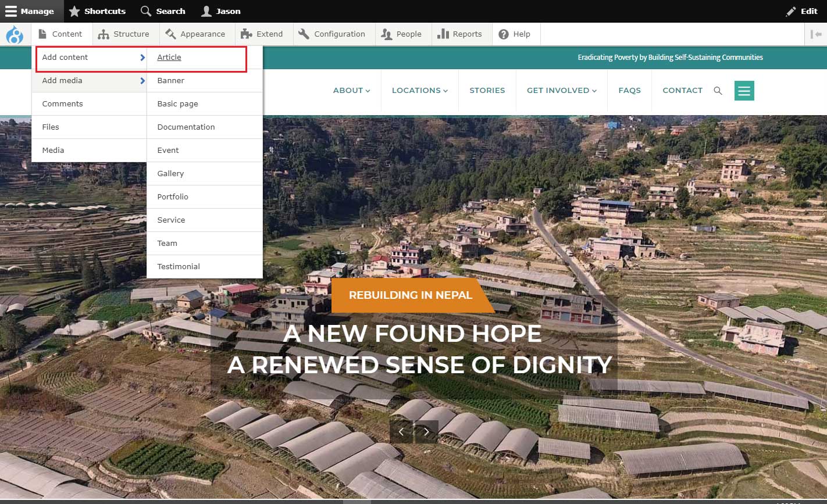Open the teal hamburger side menu
This screenshot has height=504, width=827.
pyautogui.click(x=744, y=91)
